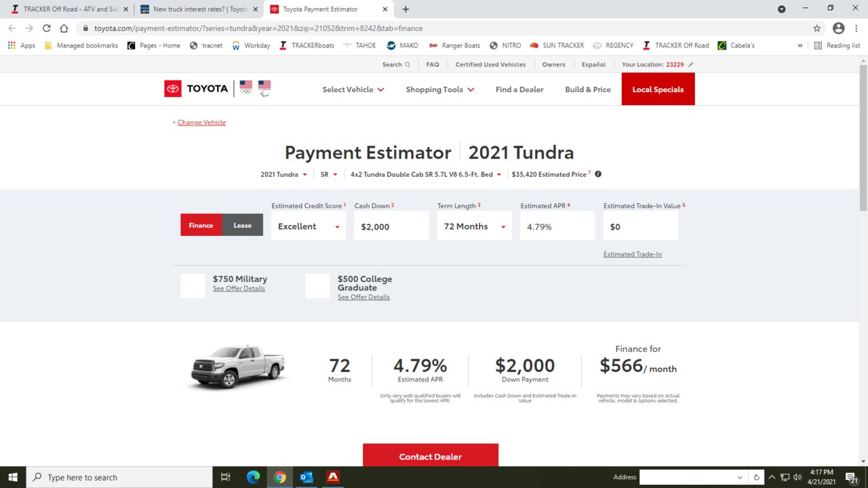Open Estimated Trade-In link
Image resolution: width=868 pixels, height=488 pixels.
click(x=633, y=254)
